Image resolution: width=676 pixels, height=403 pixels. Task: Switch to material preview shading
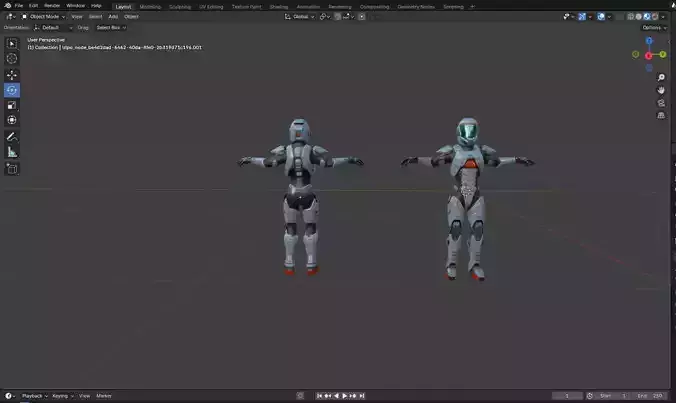(x=647, y=17)
